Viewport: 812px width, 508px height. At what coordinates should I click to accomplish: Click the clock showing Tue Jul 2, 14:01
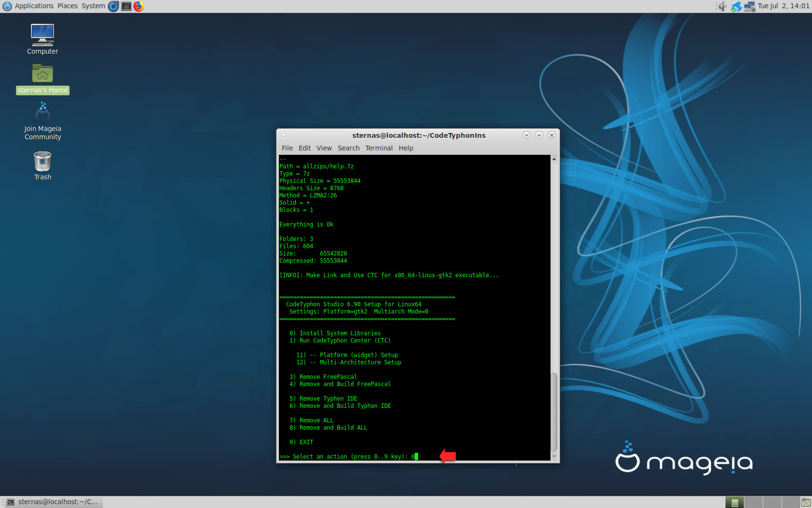[783, 6]
